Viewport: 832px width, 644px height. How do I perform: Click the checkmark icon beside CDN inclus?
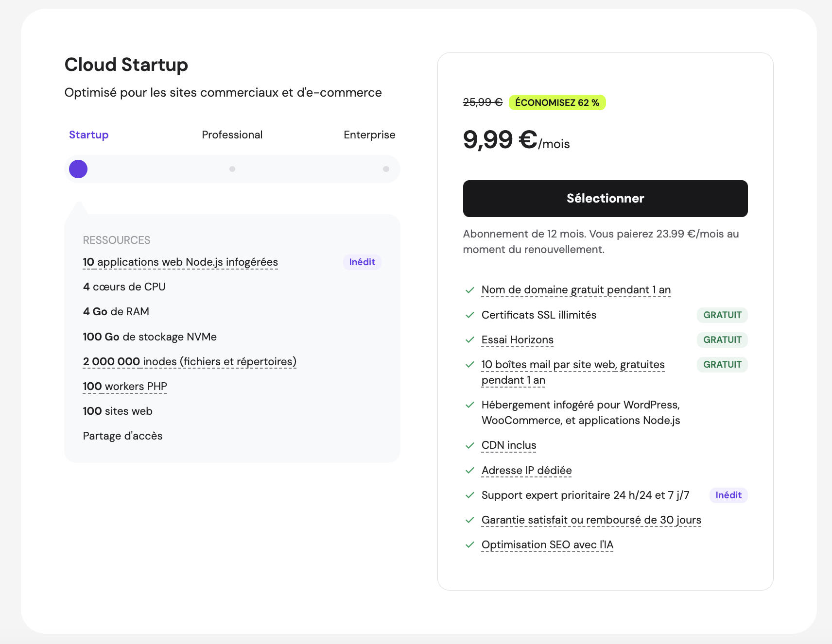[469, 446]
